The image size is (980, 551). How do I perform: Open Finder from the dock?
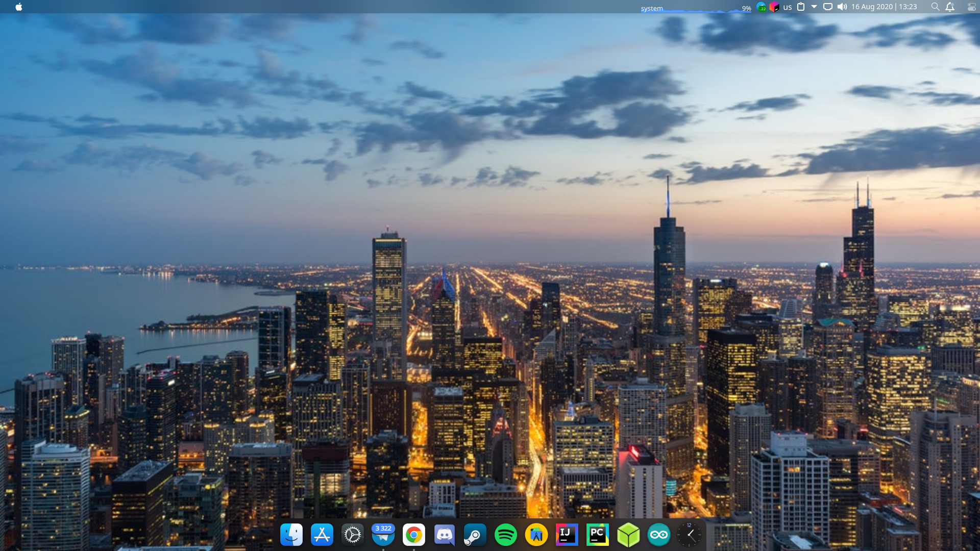click(291, 535)
